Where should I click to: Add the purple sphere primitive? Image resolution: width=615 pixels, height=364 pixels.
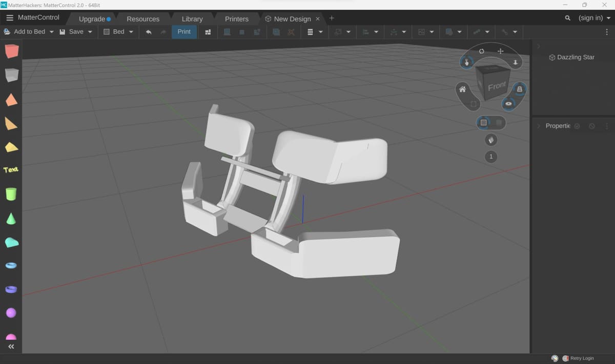[11, 312]
